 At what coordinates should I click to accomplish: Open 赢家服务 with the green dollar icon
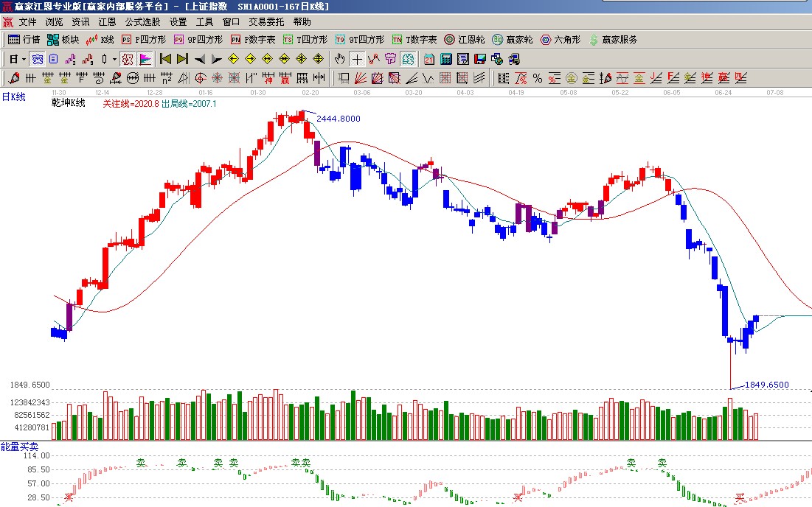pos(612,40)
